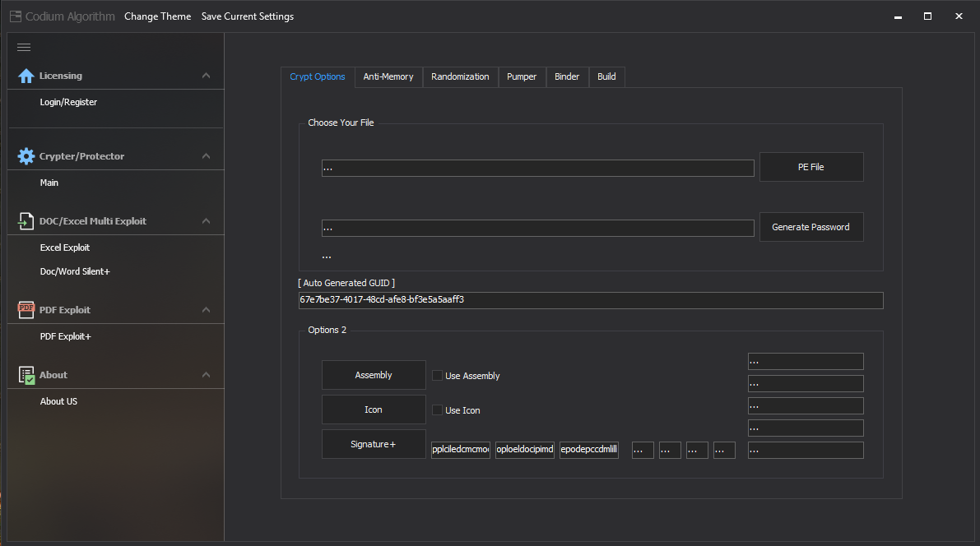
Task: Click the About header label
Action: 53,375
